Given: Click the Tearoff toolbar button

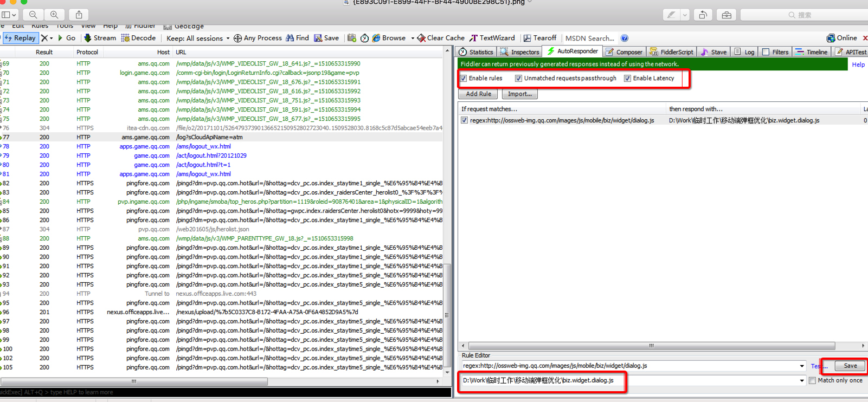Looking at the screenshot, I should point(540,38).
